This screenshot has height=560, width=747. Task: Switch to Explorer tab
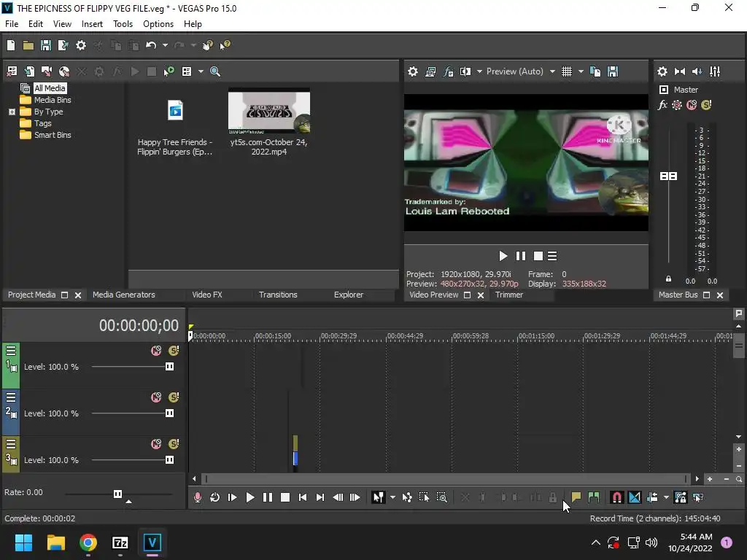(348, 295)
